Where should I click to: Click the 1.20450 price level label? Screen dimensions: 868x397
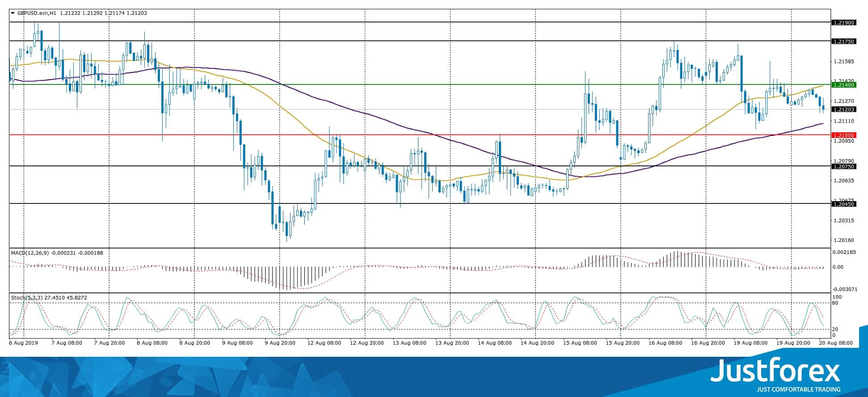coord(844,204)
